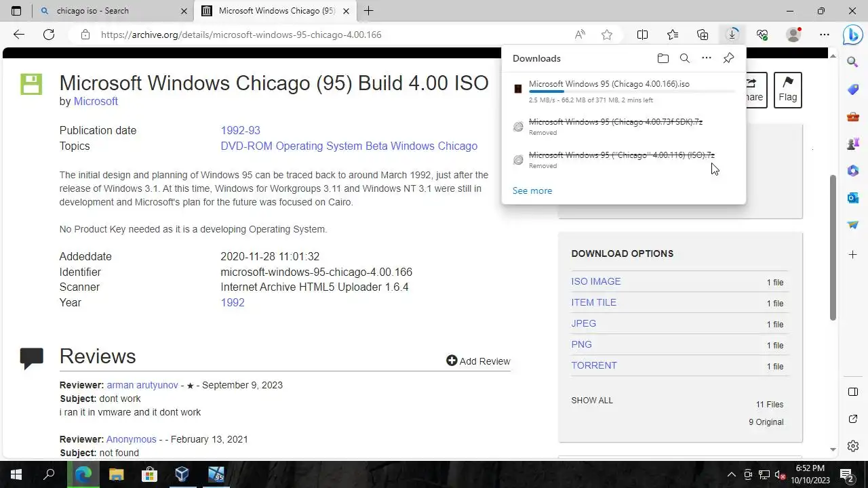
Task: Open the downloading Chicago 4.00.166 iso entry
Action: coord(609,84)
